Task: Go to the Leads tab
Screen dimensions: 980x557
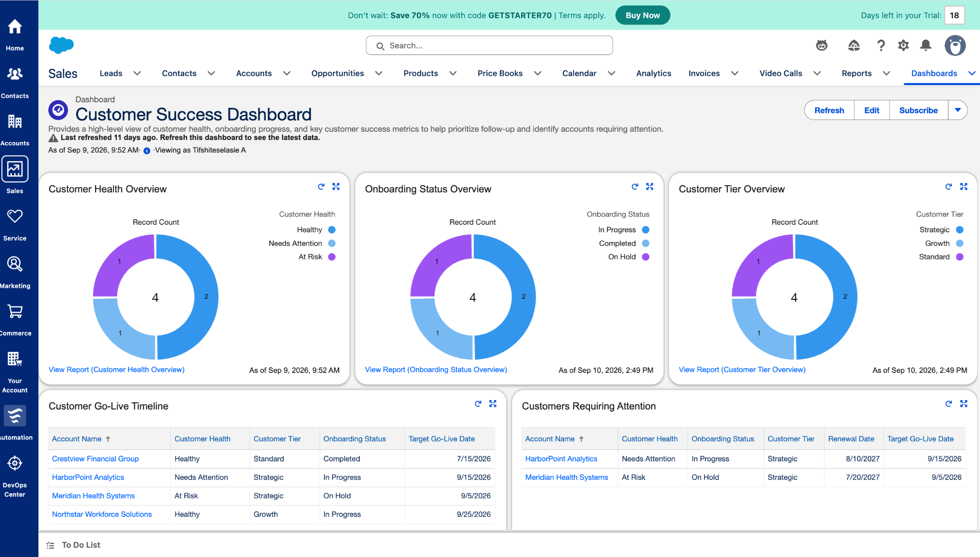Action: 111,73
